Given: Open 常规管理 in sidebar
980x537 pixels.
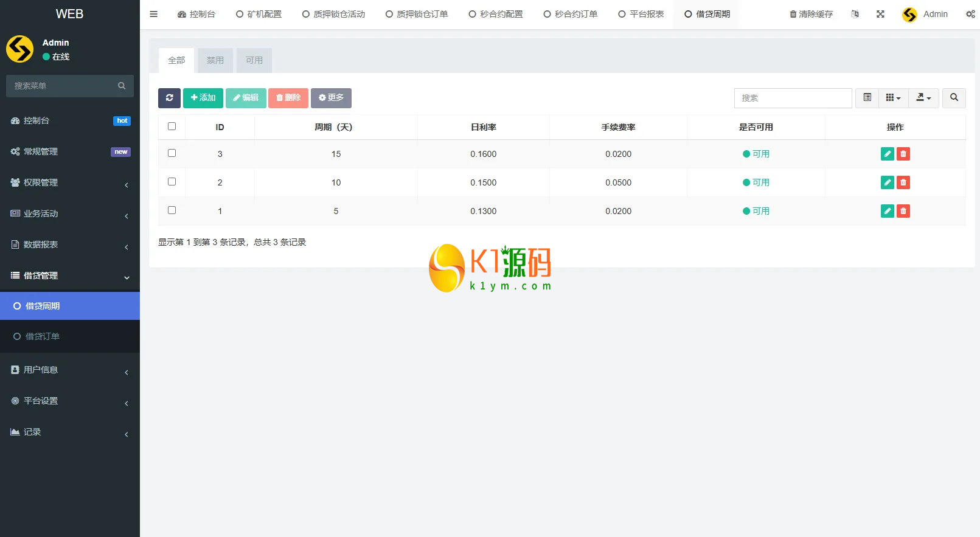Looking at the screenshot, I should tap(70, 151).
